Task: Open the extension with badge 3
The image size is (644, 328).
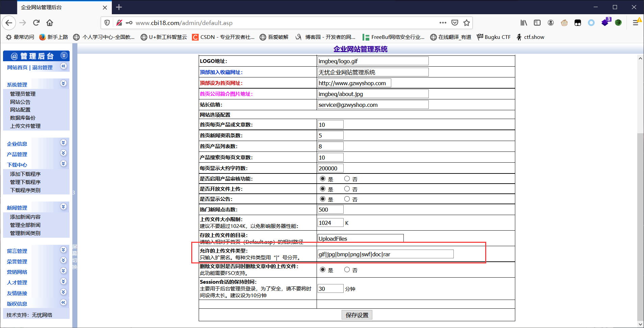Action: [606, 22]
